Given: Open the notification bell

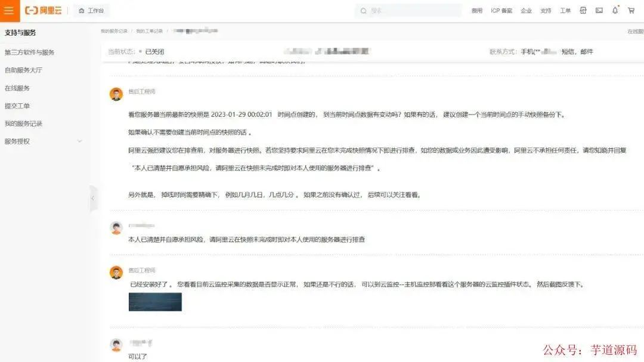Looking at the screenshot, I should point(615,10).
